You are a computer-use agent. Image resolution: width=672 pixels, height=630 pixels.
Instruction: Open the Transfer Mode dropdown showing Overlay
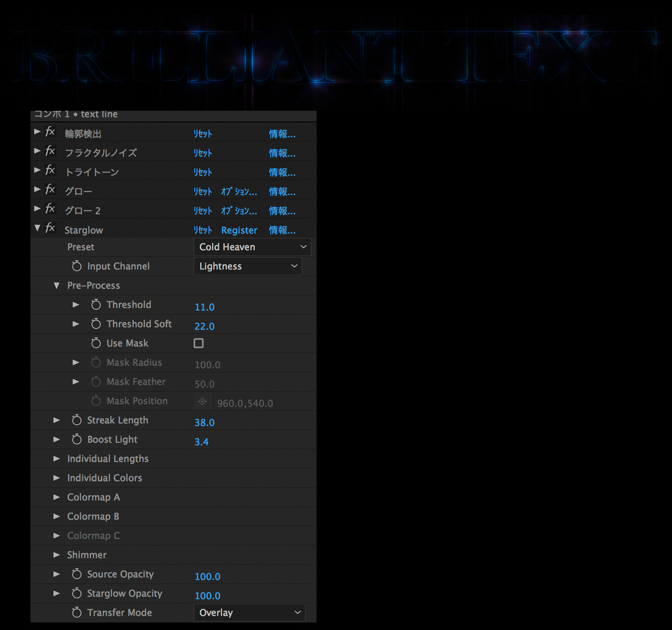[x=249, y=613]
